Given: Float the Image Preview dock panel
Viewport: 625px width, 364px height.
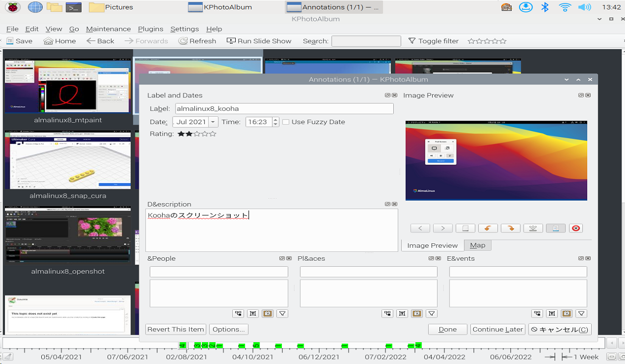Looking at the screenshot, I should click(581, 95).
